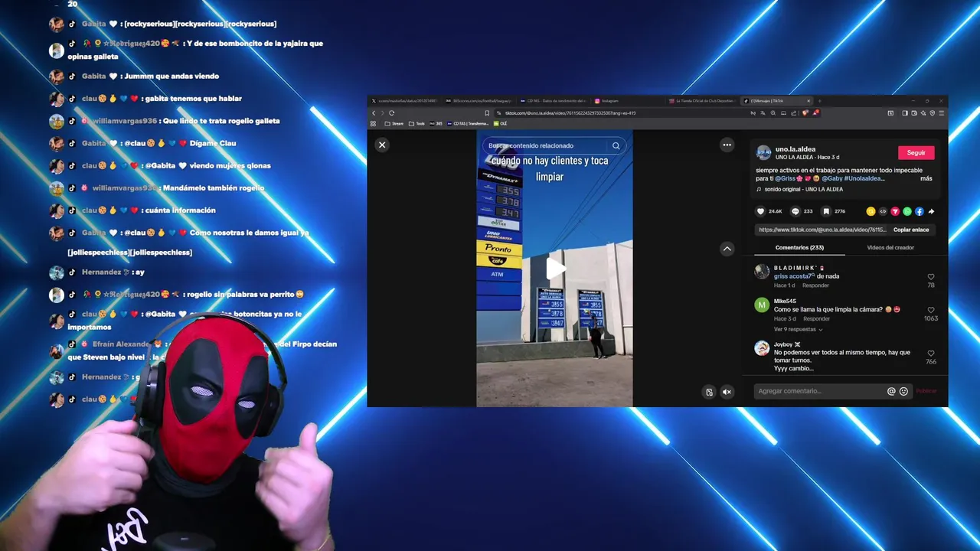
Task: Click the embed code icon
Action: click(x=883, y=211)
